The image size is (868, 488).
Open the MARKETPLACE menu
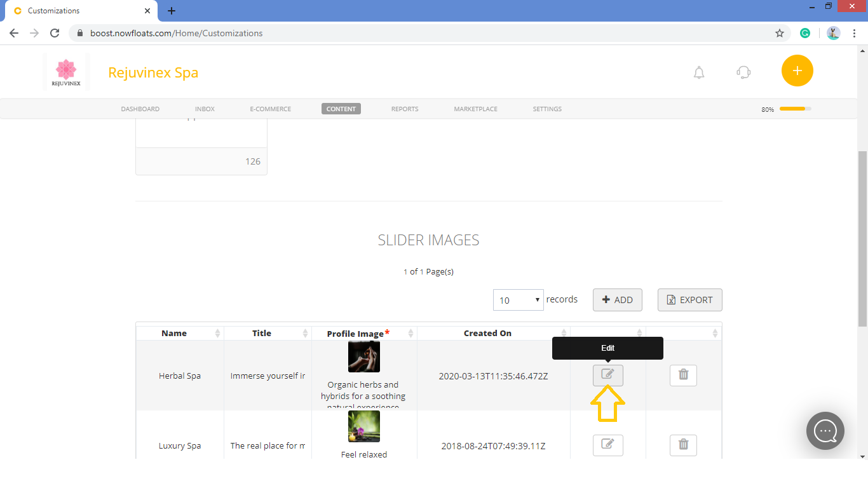pyautogui.click(x=476, y=109)
